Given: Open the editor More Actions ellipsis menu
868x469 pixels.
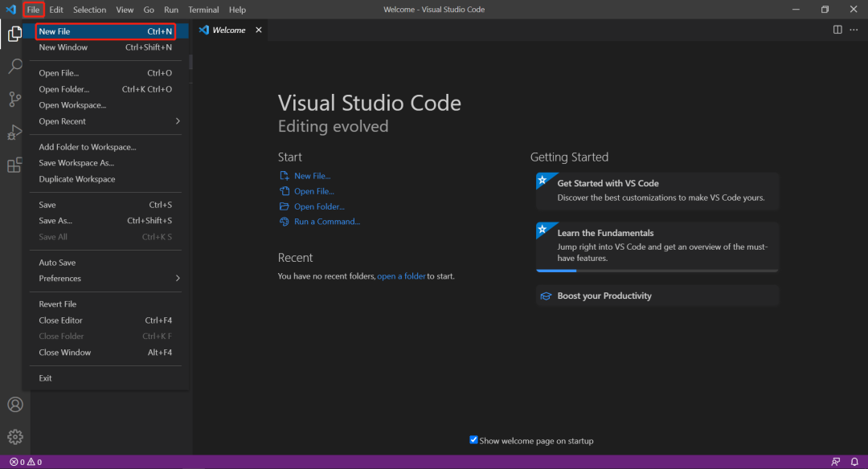Looking at the screenshot, I should tap(853, 30).
